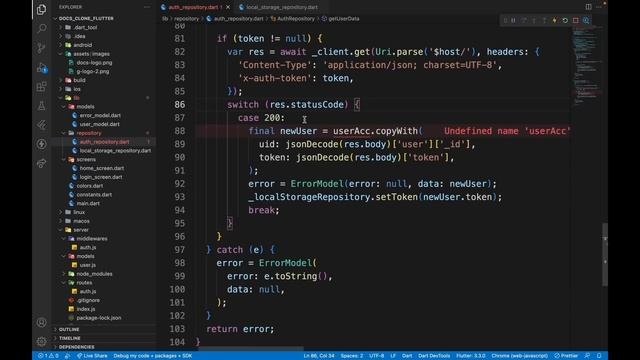Viewport: 640px width, 360px height.
Task: Stop the debug session
Action: click(576, 20)
